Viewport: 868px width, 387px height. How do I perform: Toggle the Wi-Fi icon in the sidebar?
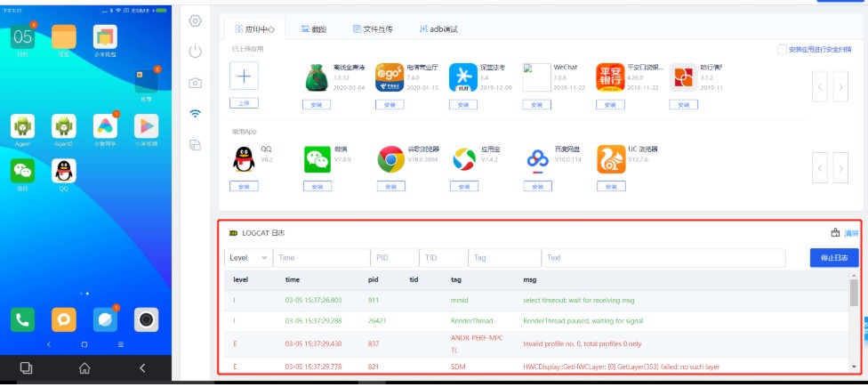click(x=195, y=114)
